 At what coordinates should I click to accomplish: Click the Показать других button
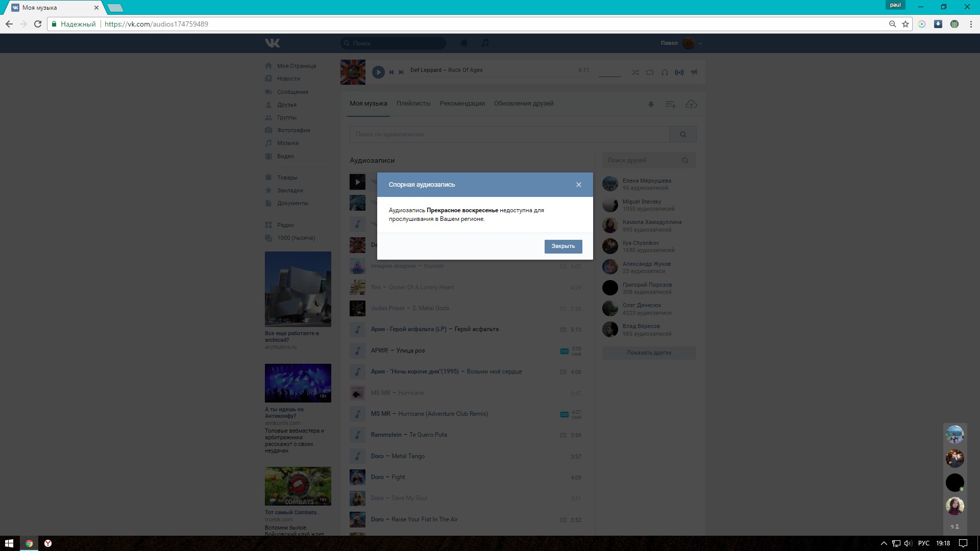(x=649, y=353)
